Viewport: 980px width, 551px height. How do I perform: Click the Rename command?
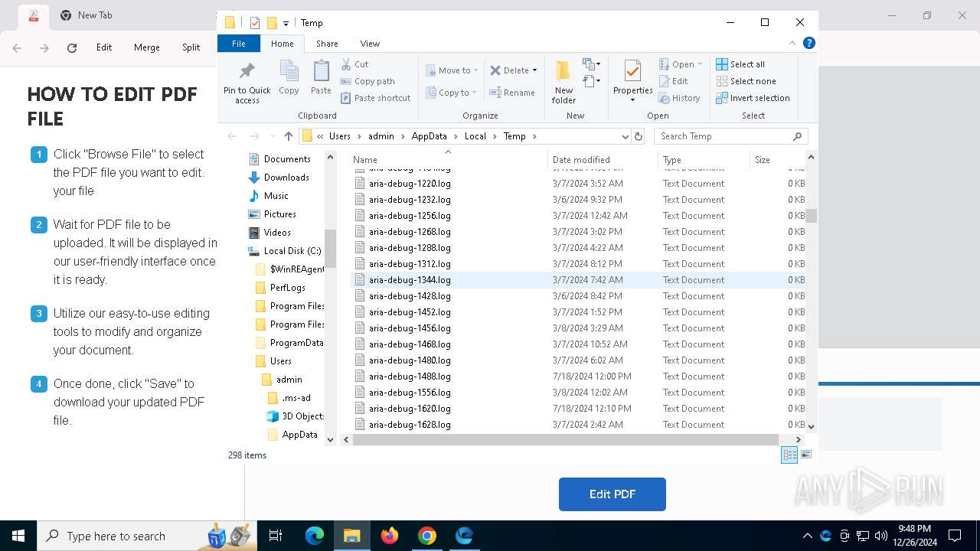point(512,93)
